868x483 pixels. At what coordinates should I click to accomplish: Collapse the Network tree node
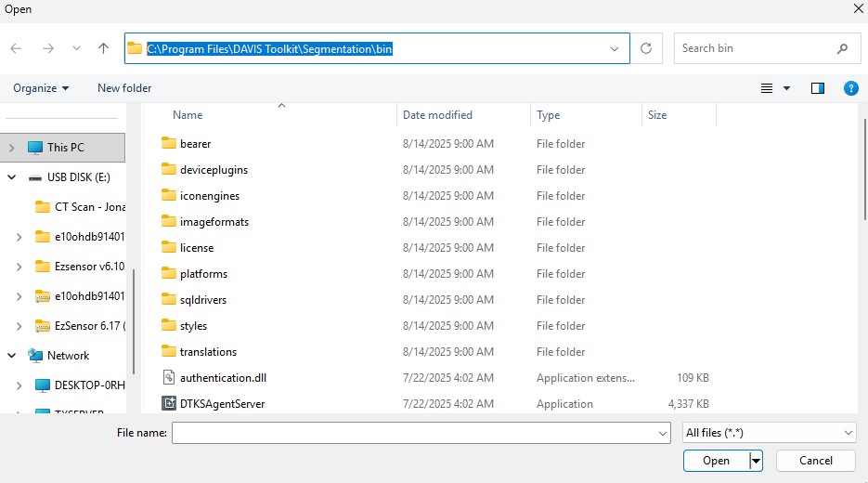(11, 356)
